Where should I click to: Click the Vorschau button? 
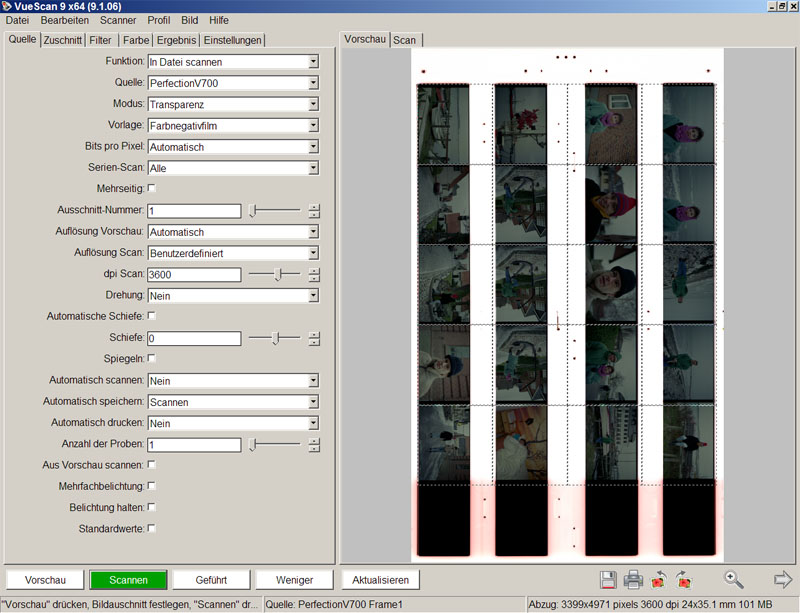tap(45, 580)
